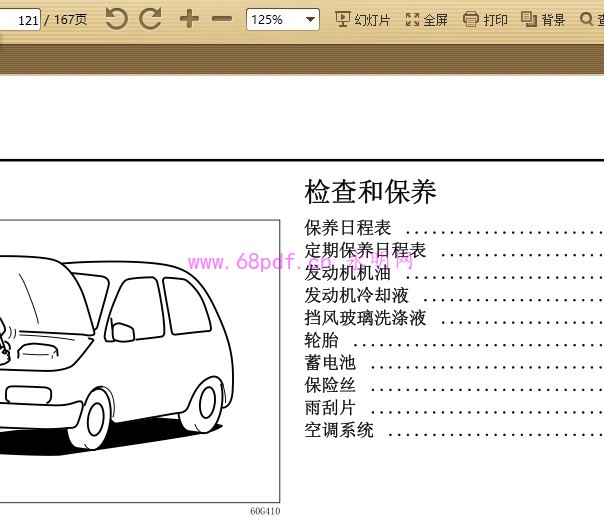Open 保养日程表 contents entry
This screenshot has height=517, width=604.
point(348,228)
